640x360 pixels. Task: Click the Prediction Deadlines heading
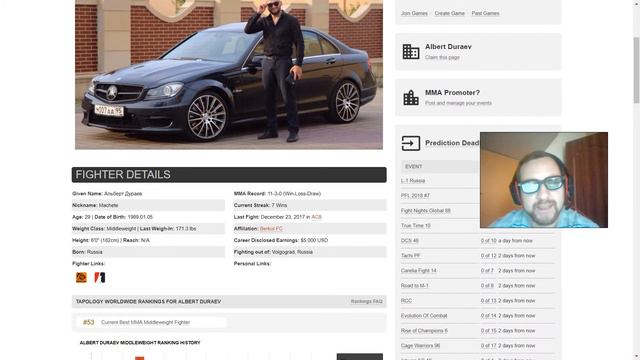click(x=452, y=143)
